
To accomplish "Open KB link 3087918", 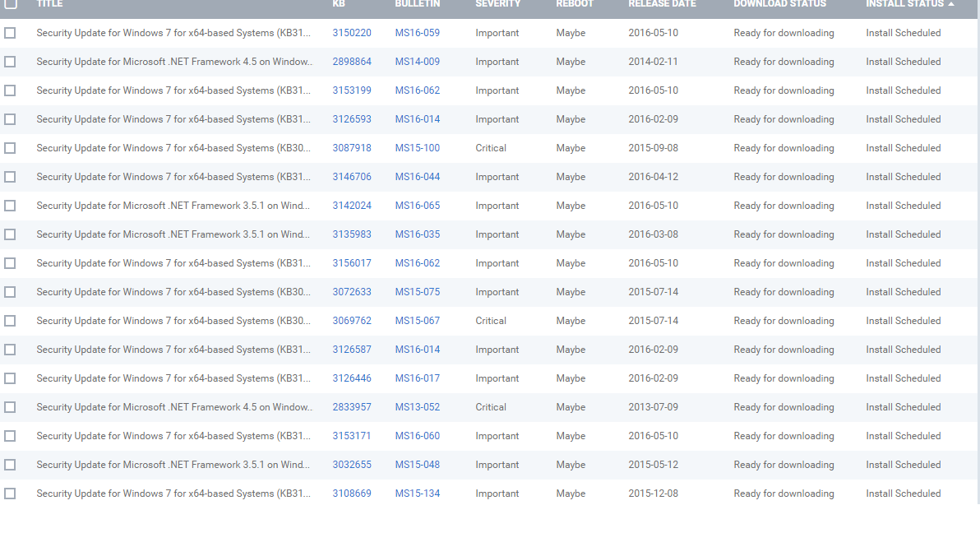I will [x=352, y=148].
